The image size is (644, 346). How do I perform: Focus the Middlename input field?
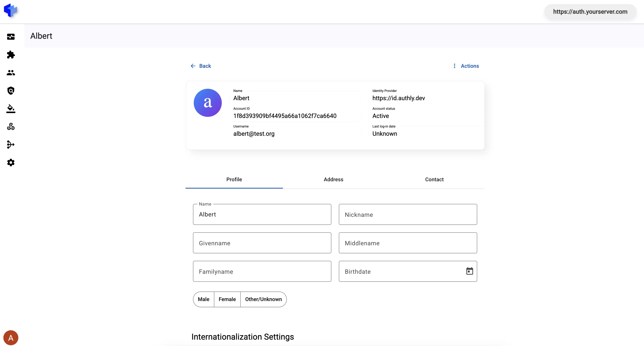pyautogui.click(x=408, y=243)
